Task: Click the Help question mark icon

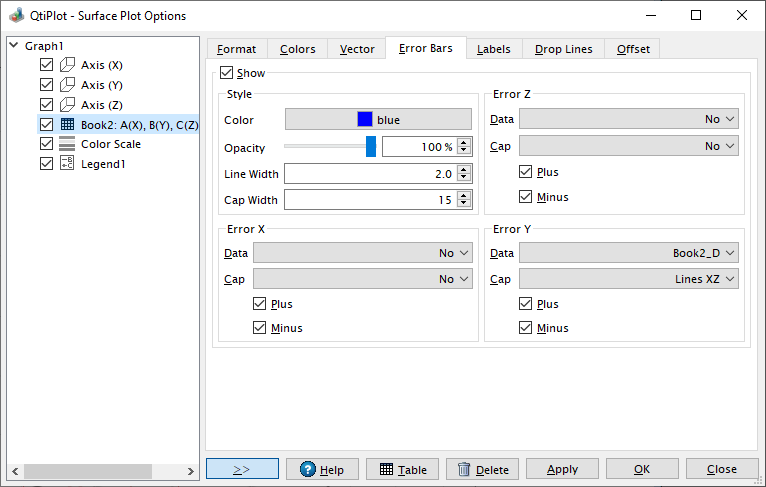Action: tap(308, 469)
